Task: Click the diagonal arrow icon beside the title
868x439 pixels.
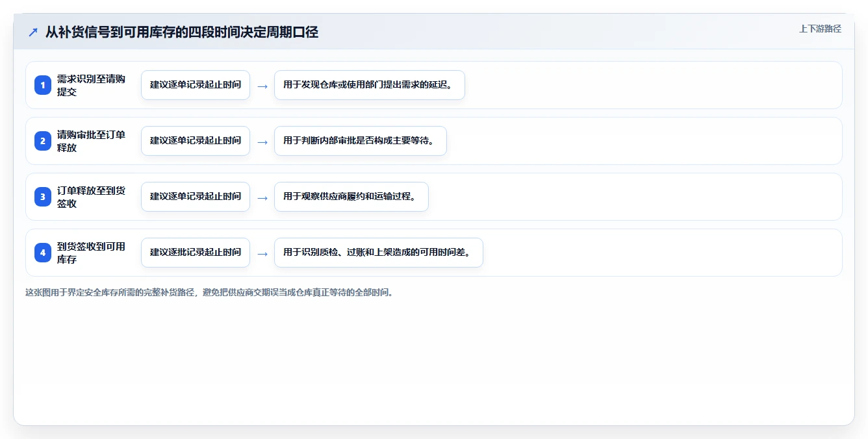Action: pyautogui.click(x=33, y=32)
